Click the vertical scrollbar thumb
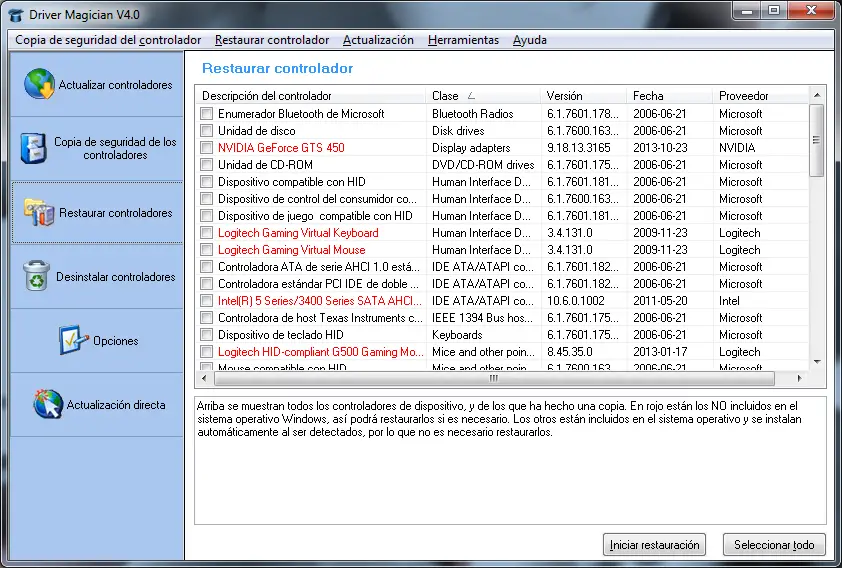This screenshot has height=569, width=842. click(x=817, y=140)
